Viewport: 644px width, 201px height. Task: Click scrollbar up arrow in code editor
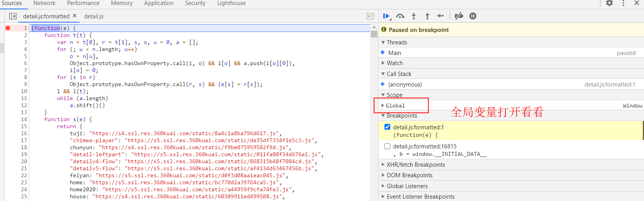[374, 28]
